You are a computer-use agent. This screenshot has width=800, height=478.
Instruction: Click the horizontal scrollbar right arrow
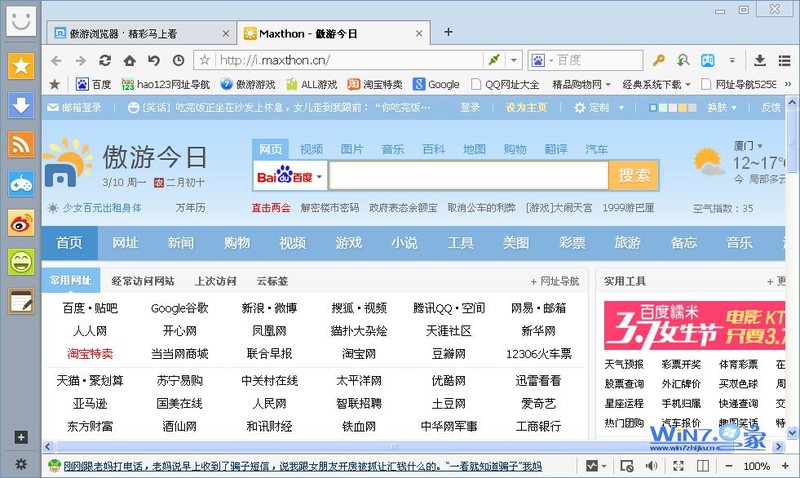(779, 447)
